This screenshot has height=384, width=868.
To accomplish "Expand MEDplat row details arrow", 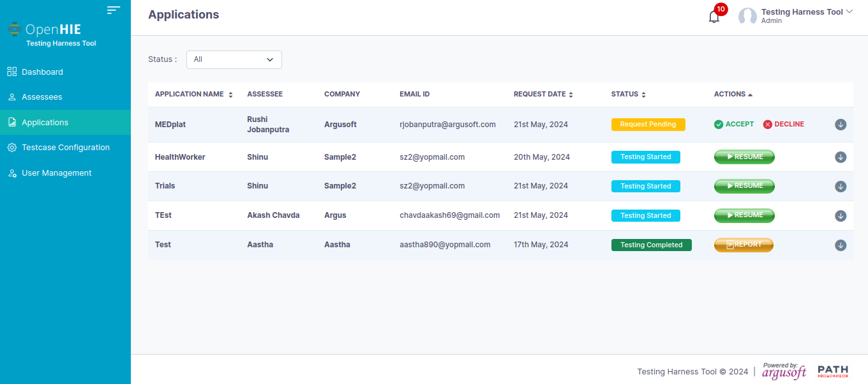I will (x=841, y=125).
